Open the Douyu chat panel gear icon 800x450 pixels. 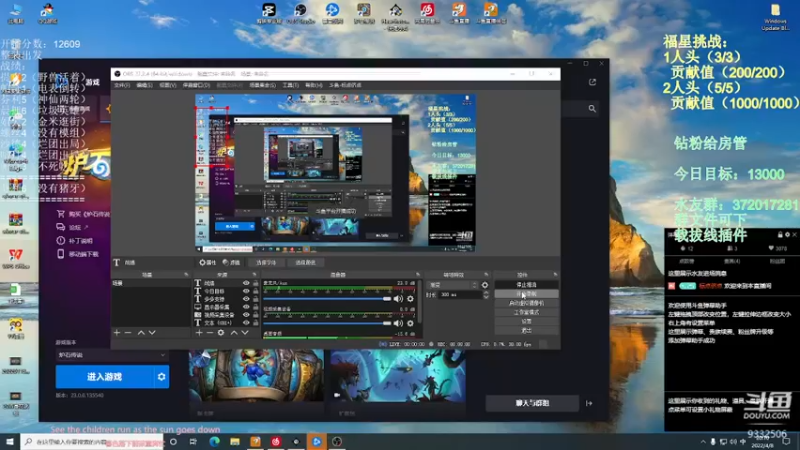click(787, 235)
